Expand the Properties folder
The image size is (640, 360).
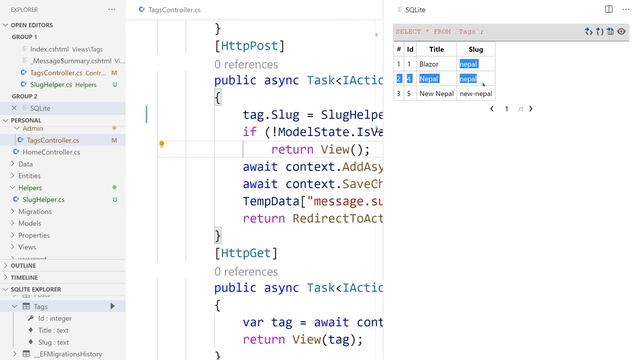tap(13, 235)
